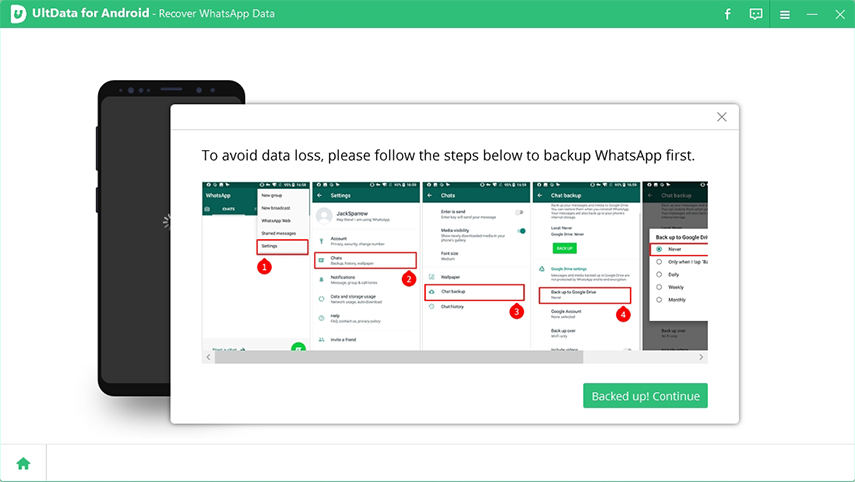Click the scroll right arrow of tutorial
The width and height of the screenshot is (855, 482).
pos(701,357)
